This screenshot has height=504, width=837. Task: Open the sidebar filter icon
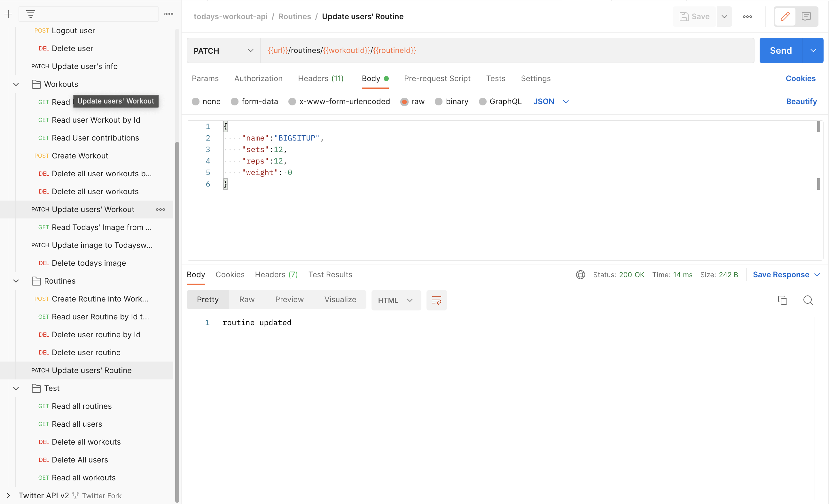(31, 14)
